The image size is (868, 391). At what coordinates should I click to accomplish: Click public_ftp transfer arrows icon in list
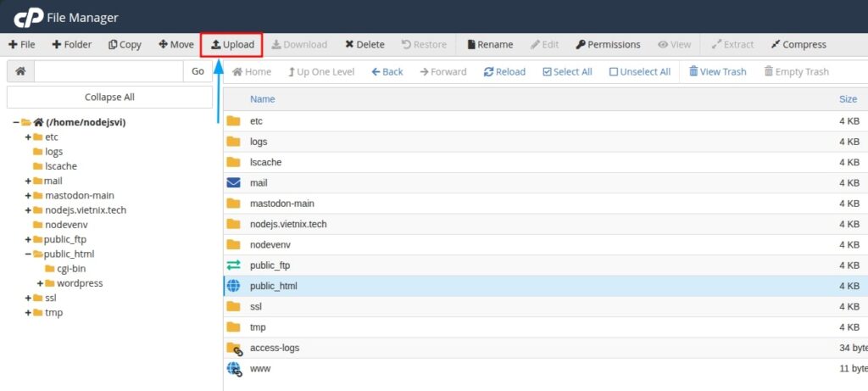234,265
